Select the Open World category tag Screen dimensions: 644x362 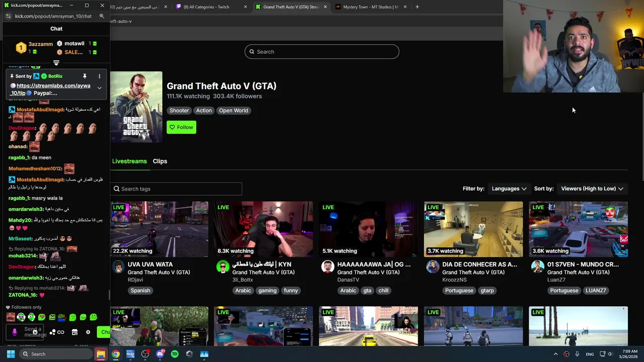233,111
